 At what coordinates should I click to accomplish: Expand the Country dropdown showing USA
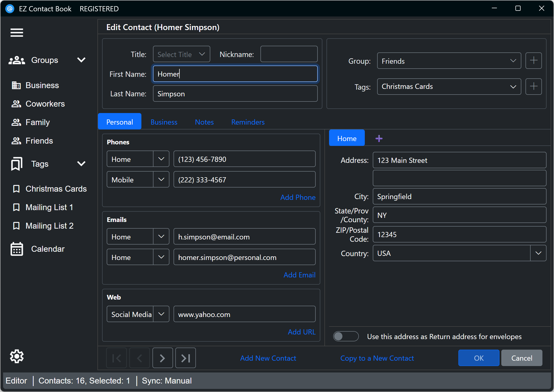coord(538,253)
